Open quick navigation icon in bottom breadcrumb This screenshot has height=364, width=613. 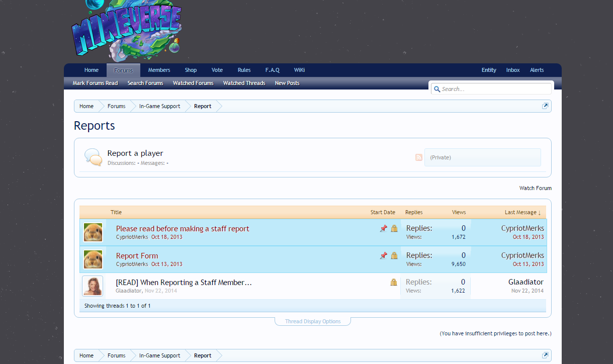545,355
